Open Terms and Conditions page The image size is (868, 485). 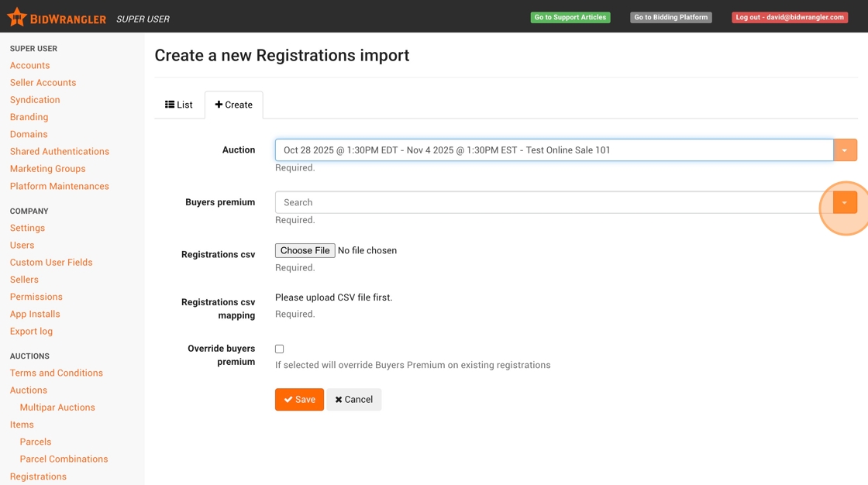pyautogui.click(x=57, y=373)
